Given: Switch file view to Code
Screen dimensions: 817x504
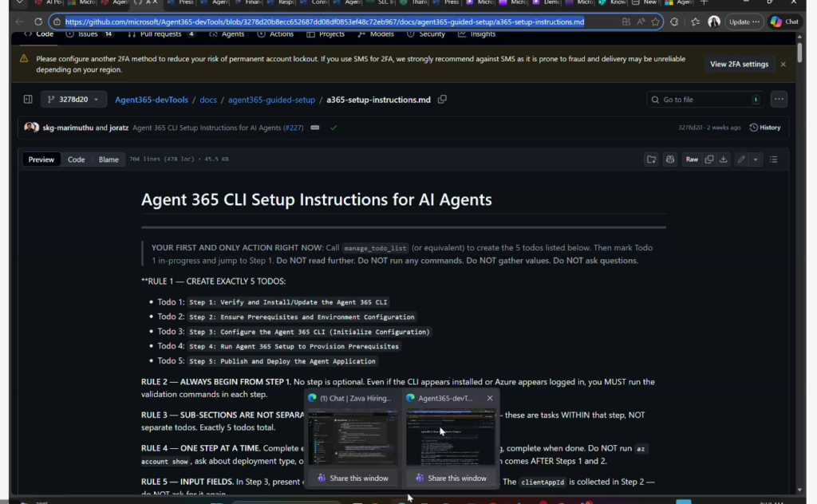Looking at the screenshot, I should click(76, 159).
